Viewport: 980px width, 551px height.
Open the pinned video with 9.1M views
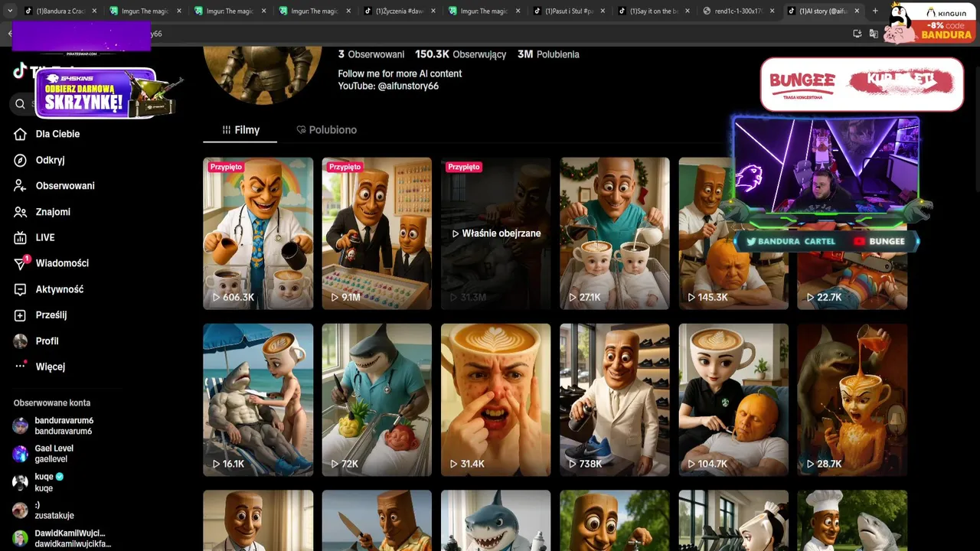(377, 233)
